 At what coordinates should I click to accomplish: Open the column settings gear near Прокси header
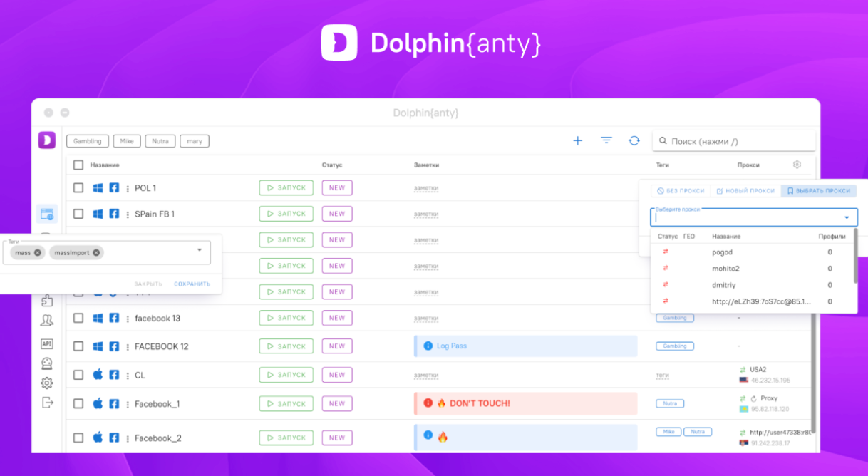click(x=796, y=164)
